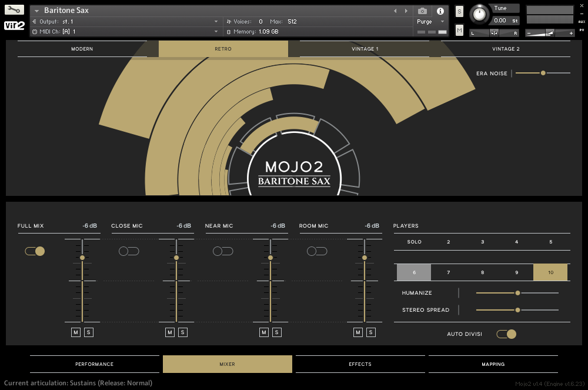
Task: Switch to the Effects tab
Action: tap(360, 364)
